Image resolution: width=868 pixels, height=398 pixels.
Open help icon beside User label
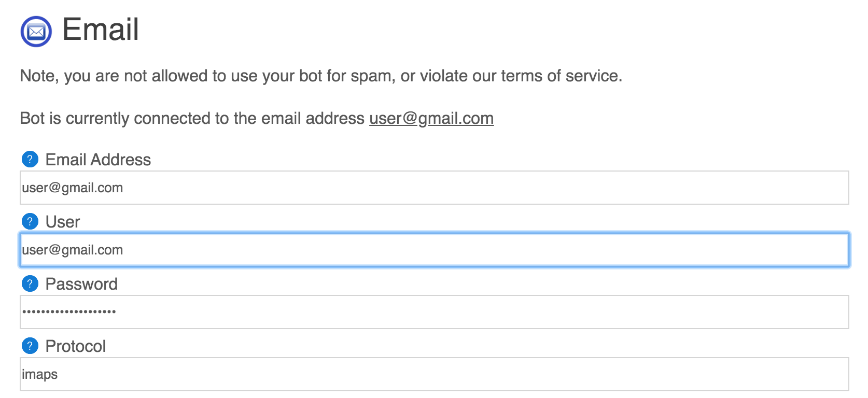point(30,221)
